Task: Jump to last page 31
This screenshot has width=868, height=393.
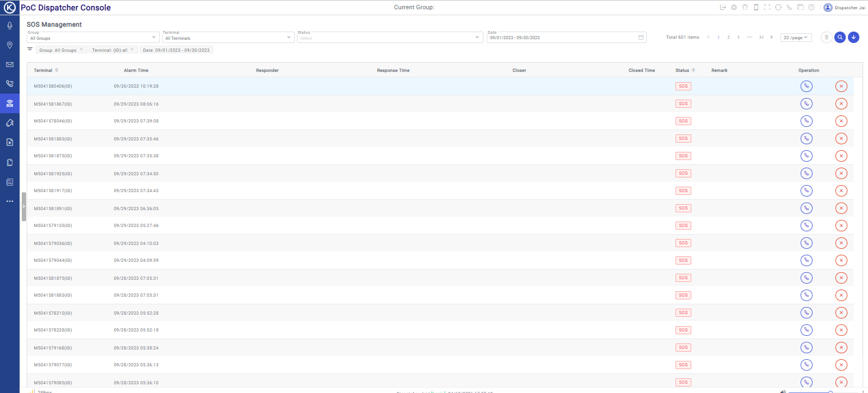Action: 761,38
